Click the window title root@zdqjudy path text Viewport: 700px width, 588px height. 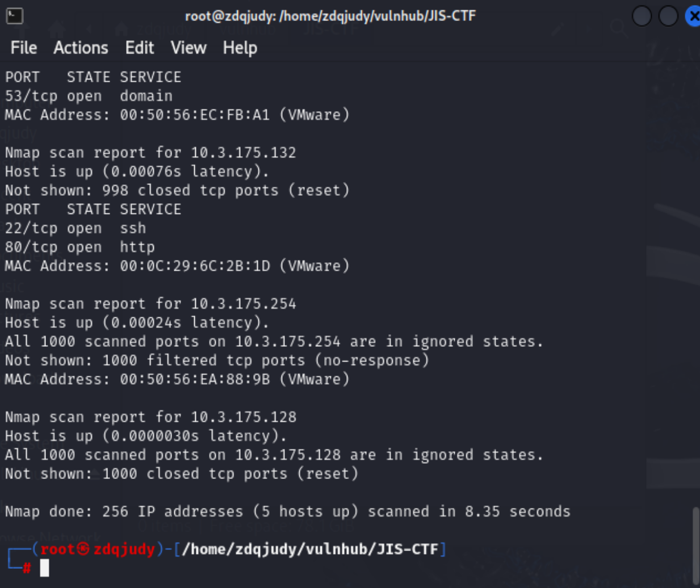pyautogui.click(x=330, y=16)
